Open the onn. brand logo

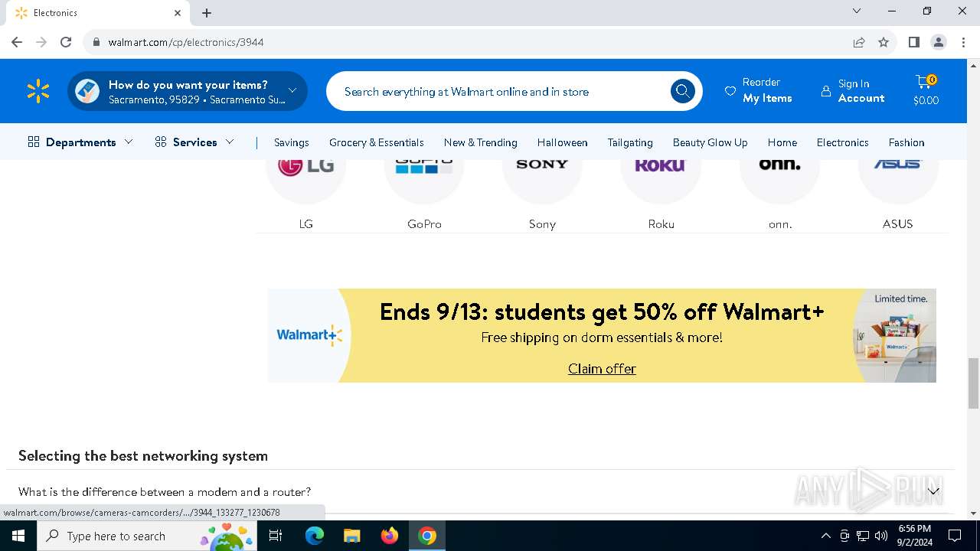(x=779, y=164)
